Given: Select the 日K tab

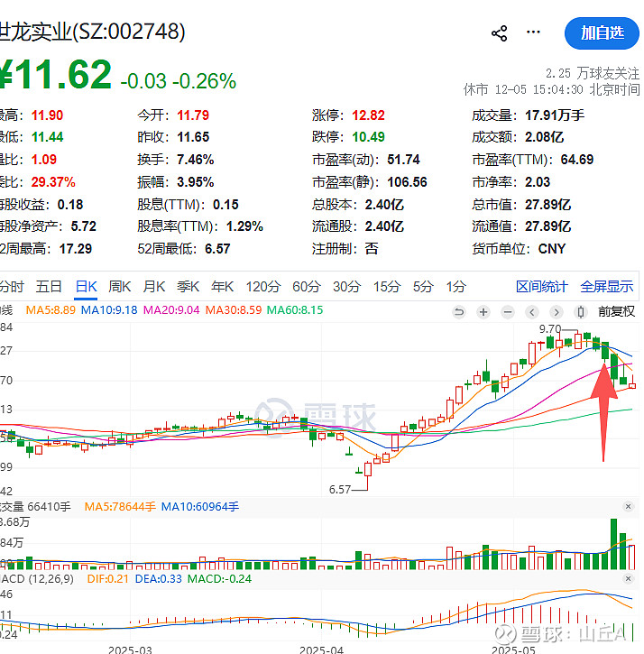Looking at the screenshot, I should [86, 287].
